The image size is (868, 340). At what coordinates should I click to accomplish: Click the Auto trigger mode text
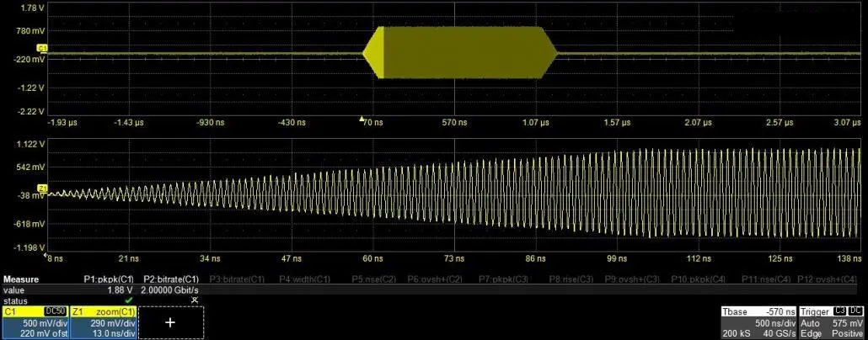(x=809, y=322)
